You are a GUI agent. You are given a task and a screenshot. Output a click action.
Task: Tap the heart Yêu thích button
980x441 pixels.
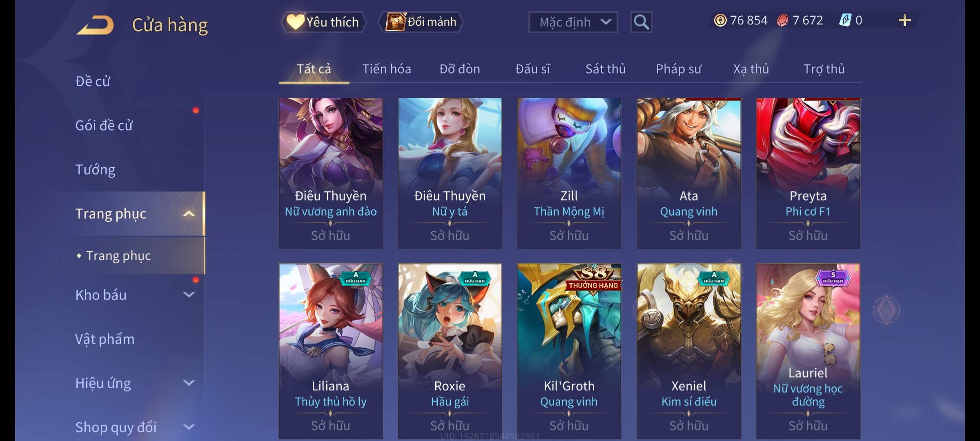[323, 22]
